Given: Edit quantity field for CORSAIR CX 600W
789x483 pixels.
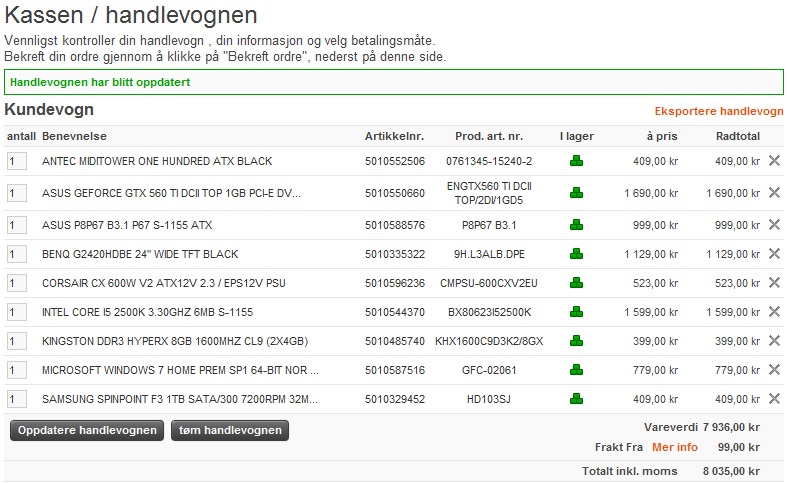Looking at the screenshot, I should (x=17, y=283).
